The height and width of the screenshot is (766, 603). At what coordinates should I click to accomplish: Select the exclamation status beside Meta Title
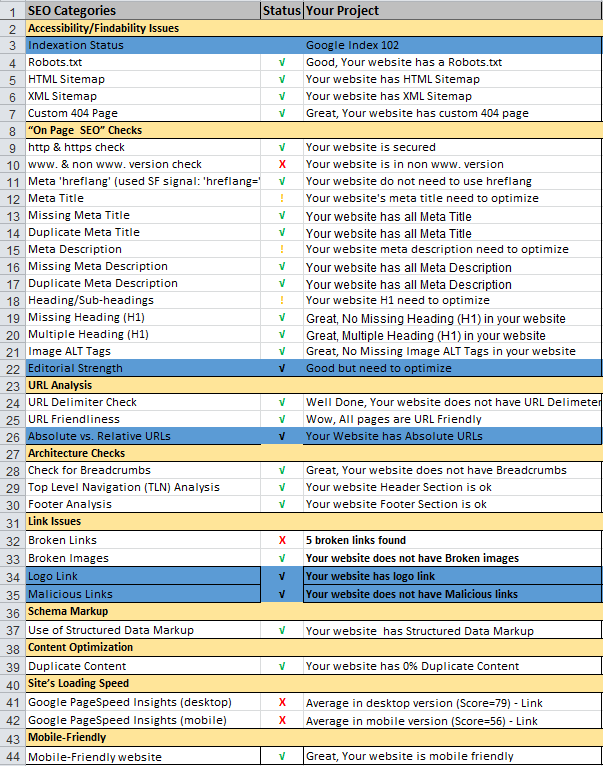pyautogui.click(x=282, y=199)
